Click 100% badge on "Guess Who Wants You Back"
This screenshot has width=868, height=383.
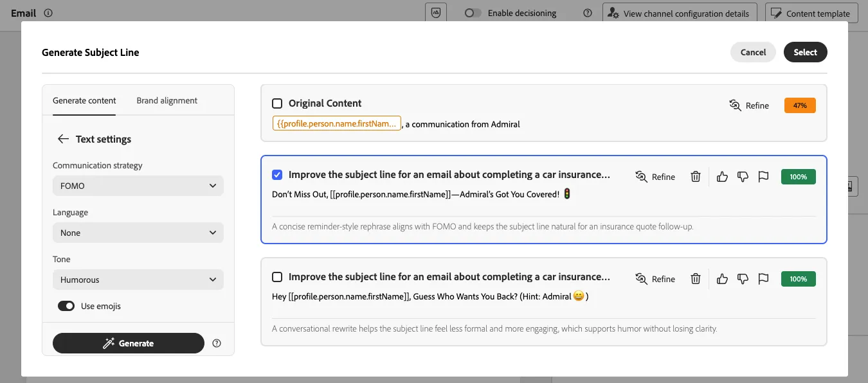799,279
